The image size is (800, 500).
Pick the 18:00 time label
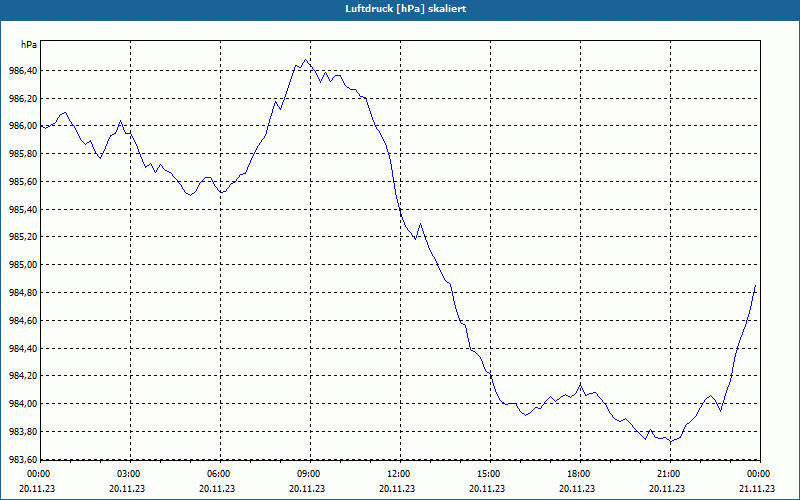point(580,474)
